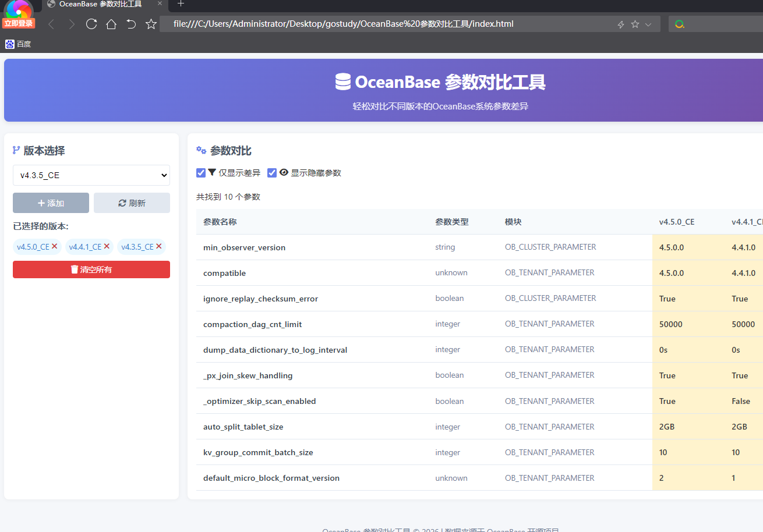Click the 立即登录 browser logo
This screenshot has width=763, height=532.
coord(19,15)
